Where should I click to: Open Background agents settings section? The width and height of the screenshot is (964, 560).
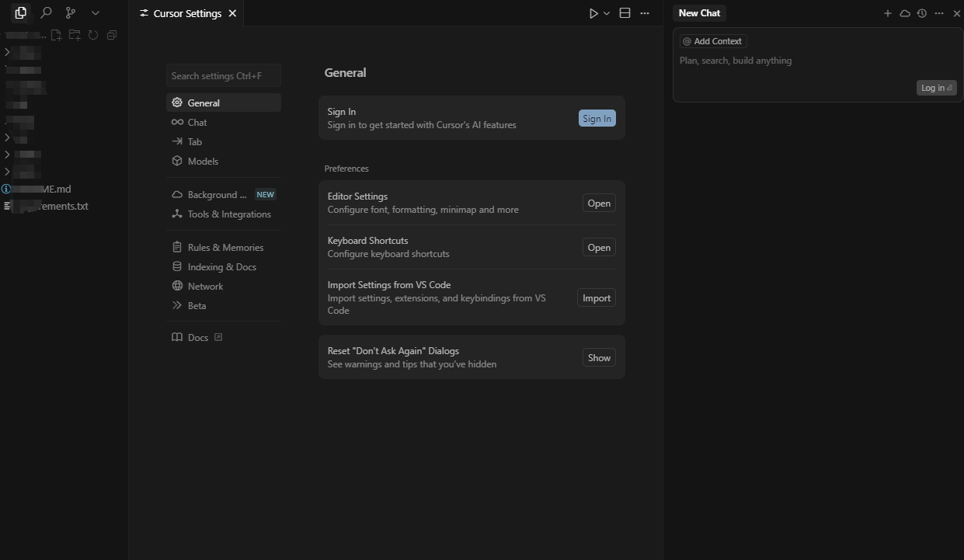224,194
